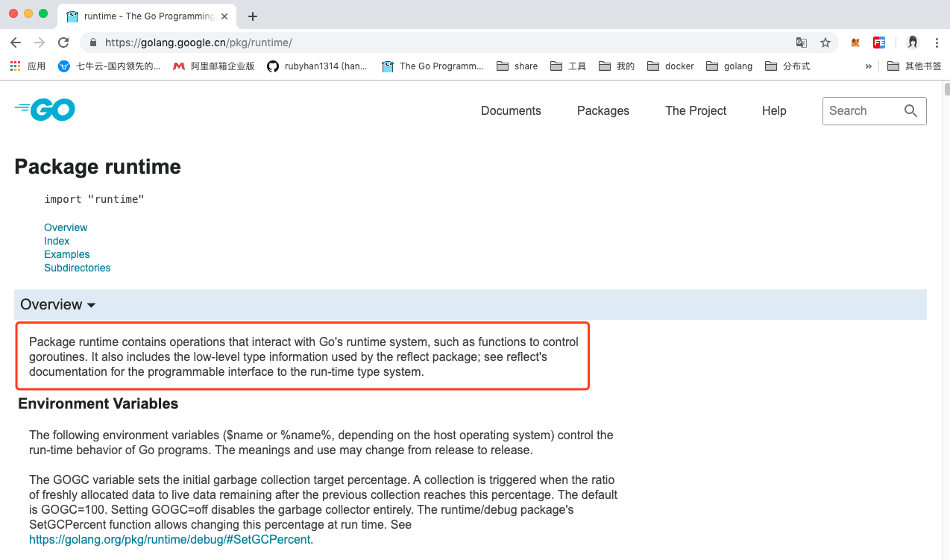Open the Documents menu item
Viewport: 950px width, 560px height.
click(511, 111)
